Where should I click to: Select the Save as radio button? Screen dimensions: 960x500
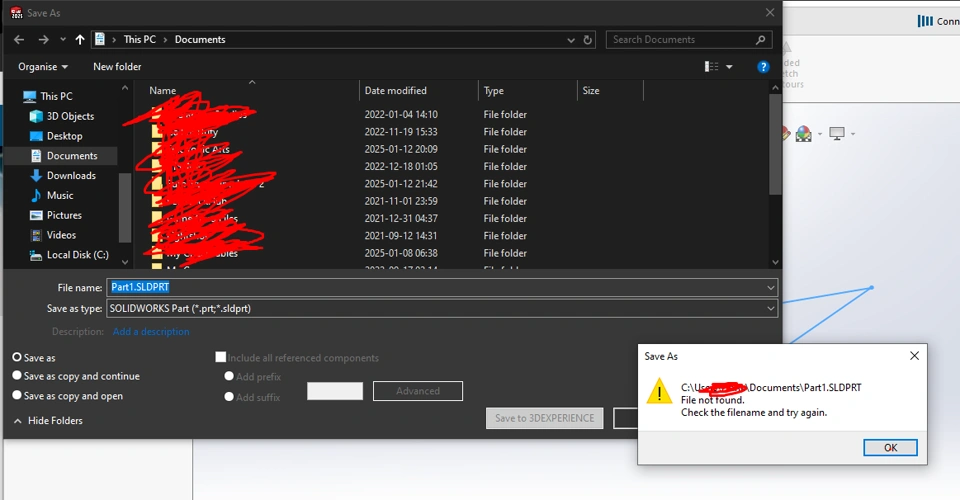coord(17,357)
